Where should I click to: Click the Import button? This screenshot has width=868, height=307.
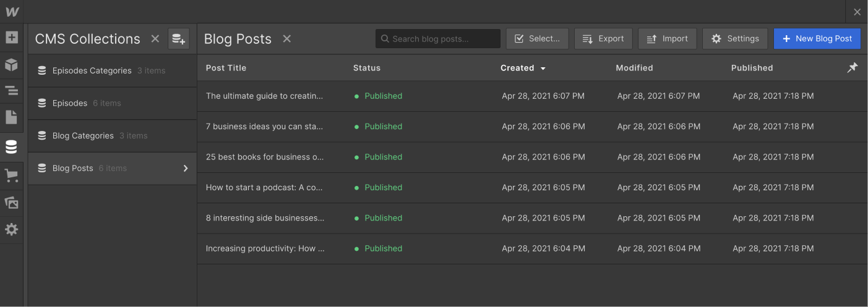click(x=668, y=38)
